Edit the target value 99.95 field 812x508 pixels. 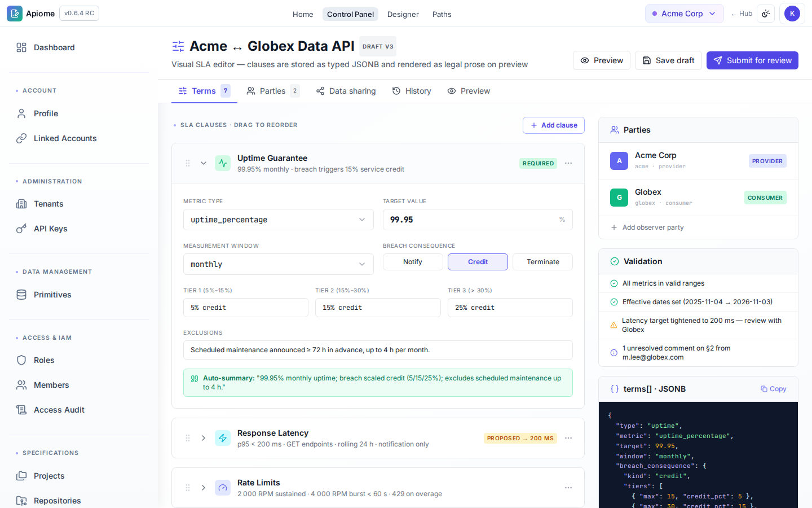[x=478, y=220]
